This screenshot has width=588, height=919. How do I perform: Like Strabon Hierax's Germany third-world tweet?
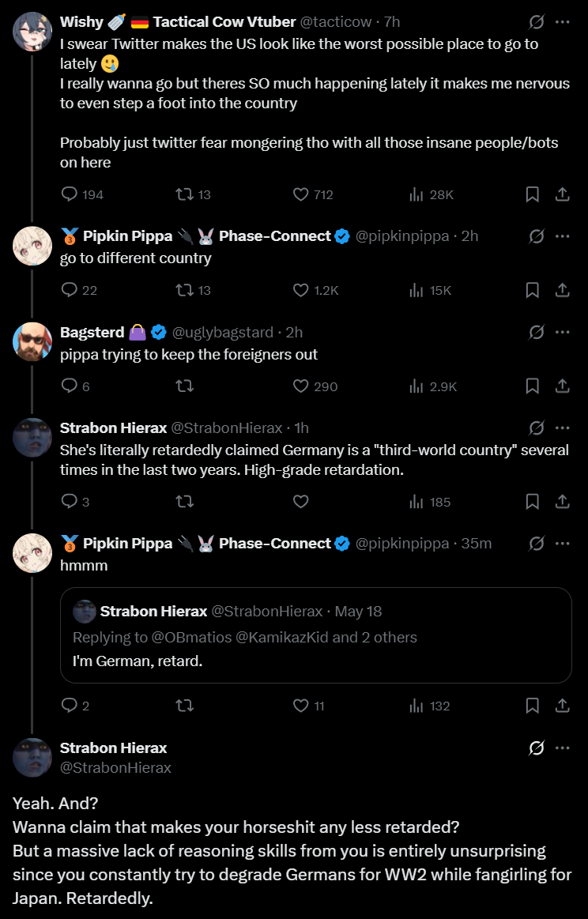coord(300,502)
